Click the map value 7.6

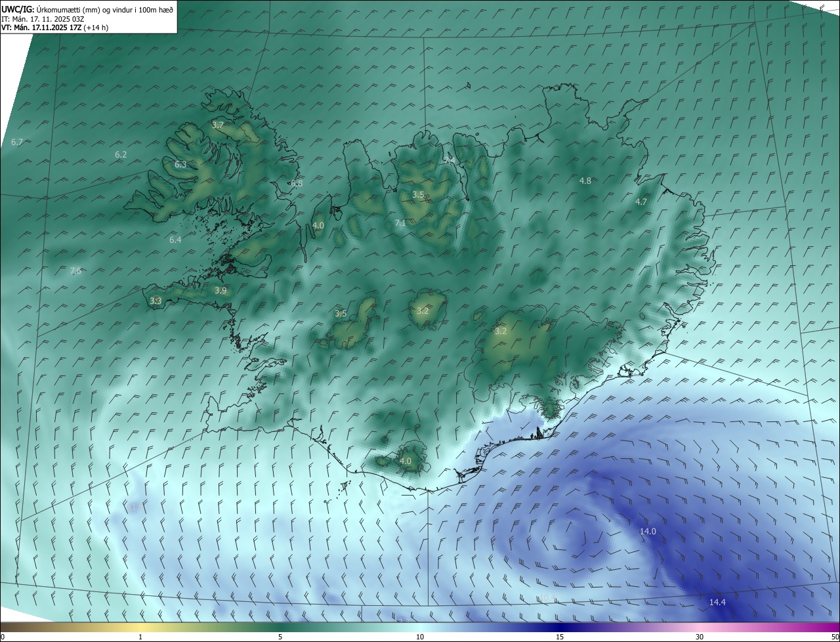(x=75, y=271)
